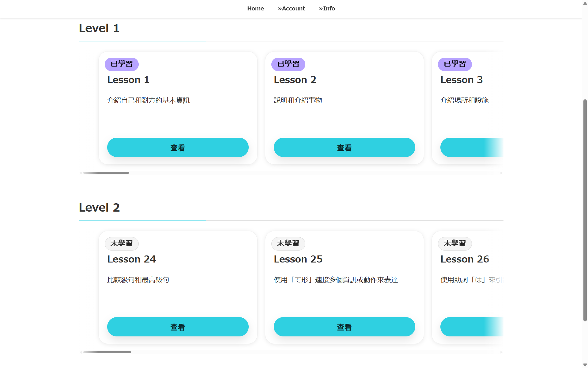The image size is (588, 368).
Task: Open the »Account menu item
Action: coord(291,9)
